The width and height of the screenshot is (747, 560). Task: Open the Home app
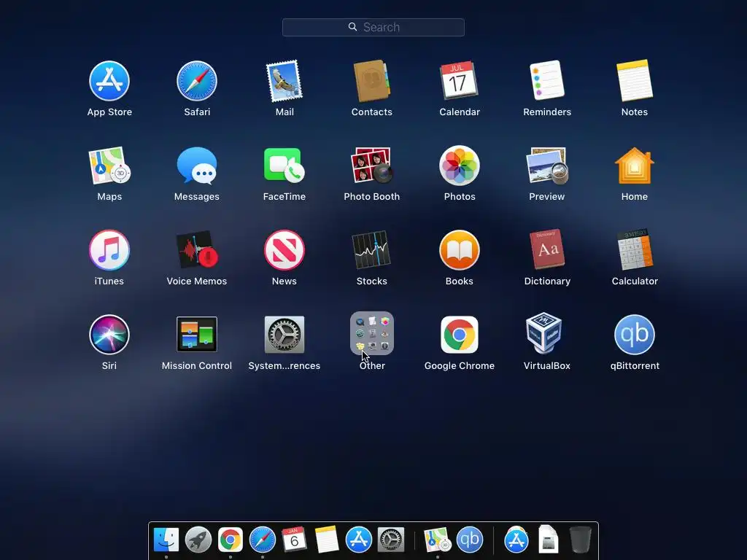635,166
